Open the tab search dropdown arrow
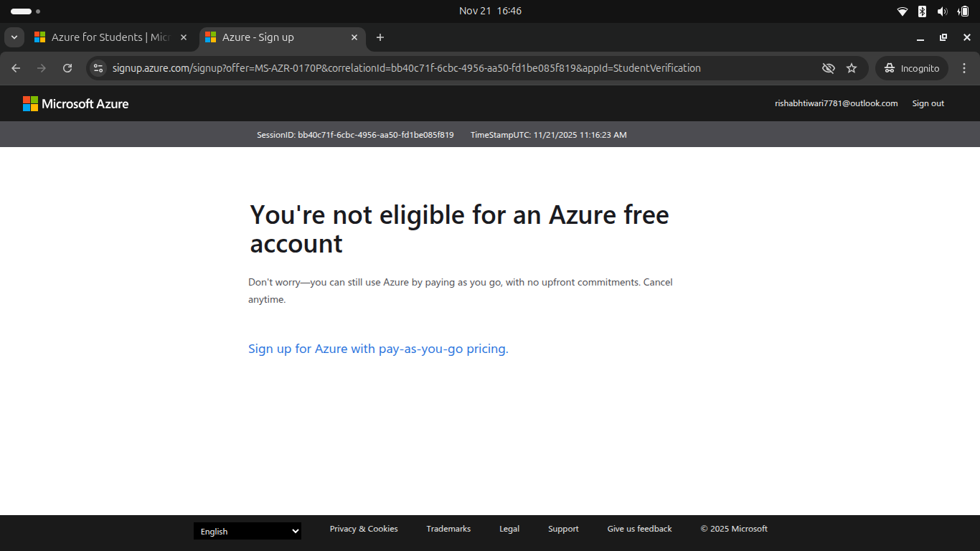This screenshot has height=551, width=980. (14, 37)
